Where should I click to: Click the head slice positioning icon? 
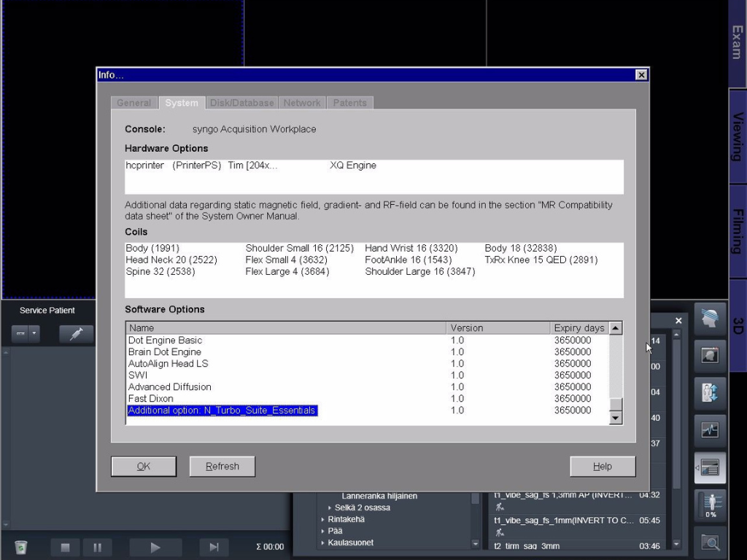point(710,319)
